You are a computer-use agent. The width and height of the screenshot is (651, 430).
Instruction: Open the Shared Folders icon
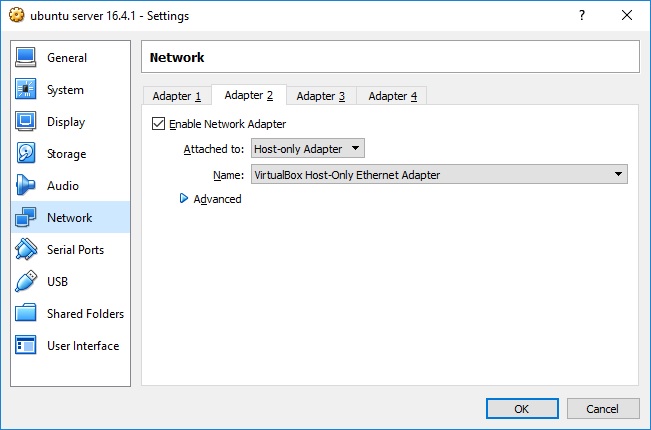[x=27, y=314]
